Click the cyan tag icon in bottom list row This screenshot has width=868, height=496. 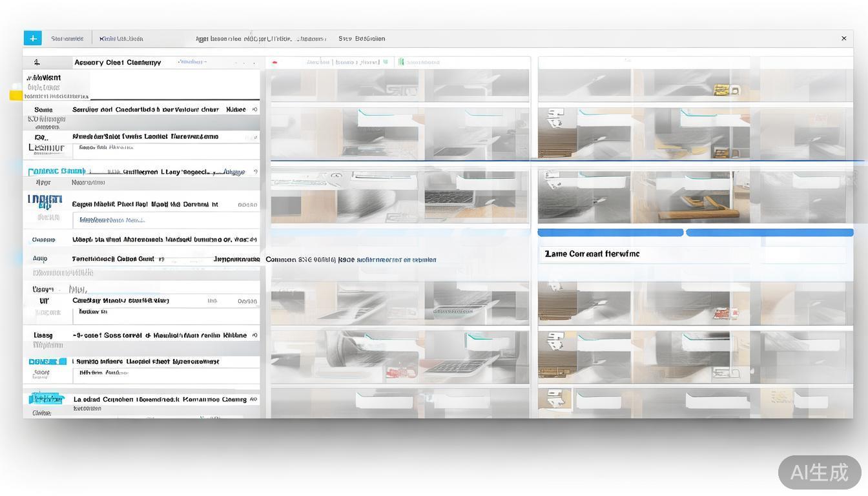click(x=47, y=399)
